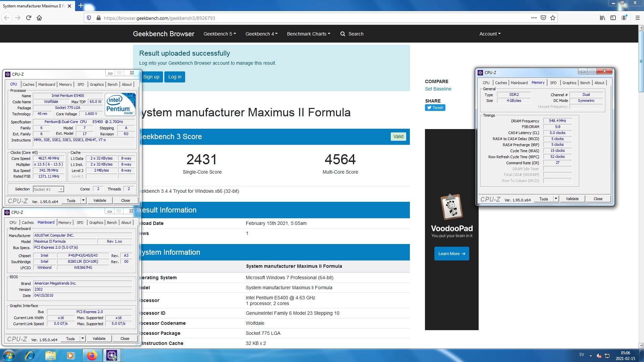Image resolution: width=644 pixels, height=362 pixels.
Task: Click Validate in the Memory CPU-Z window
Action: (572, 199)
